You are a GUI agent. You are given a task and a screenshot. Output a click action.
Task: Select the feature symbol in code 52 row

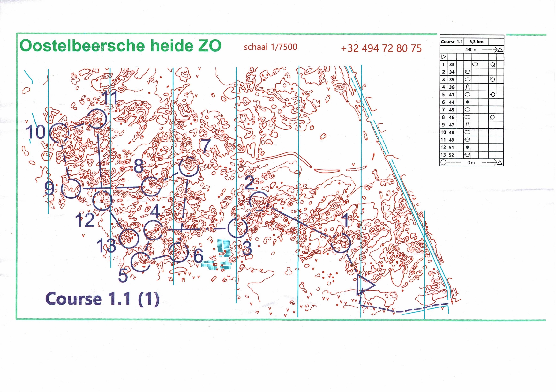468,155
